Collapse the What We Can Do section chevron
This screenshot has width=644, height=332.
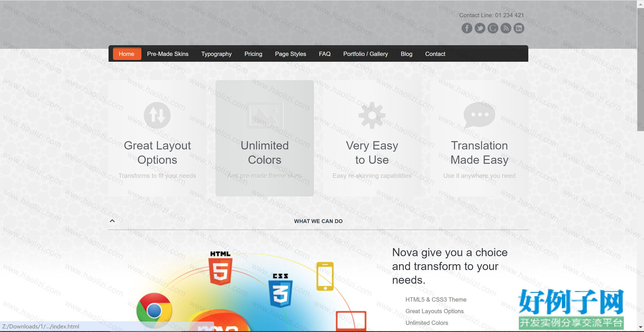click(x=112, y=221)
